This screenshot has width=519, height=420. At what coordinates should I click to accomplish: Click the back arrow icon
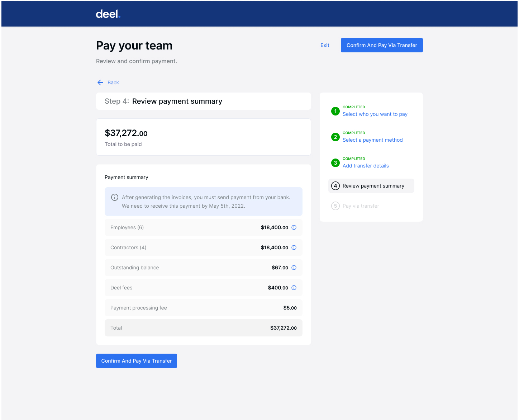100,82
